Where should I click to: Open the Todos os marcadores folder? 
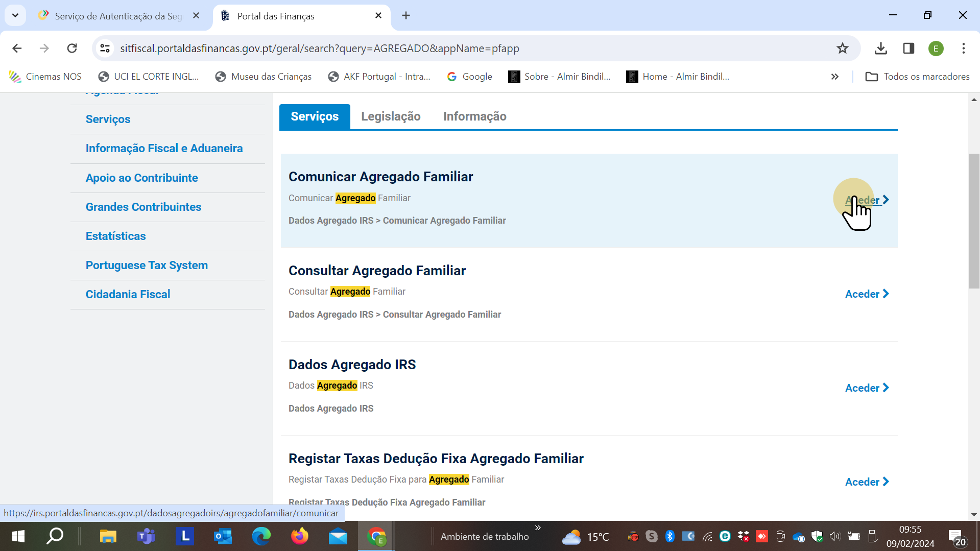[x=917, y=77]
